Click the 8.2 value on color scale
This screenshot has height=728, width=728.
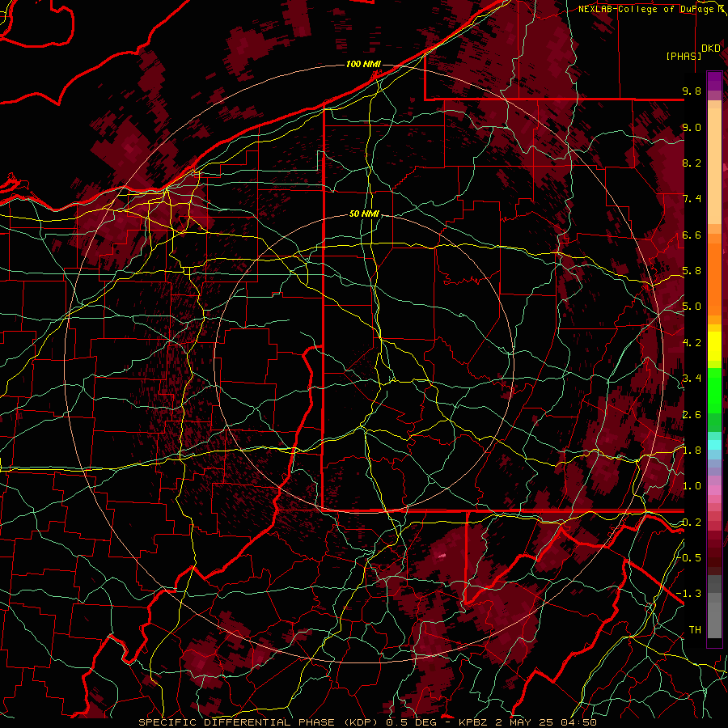pos(692,163)
